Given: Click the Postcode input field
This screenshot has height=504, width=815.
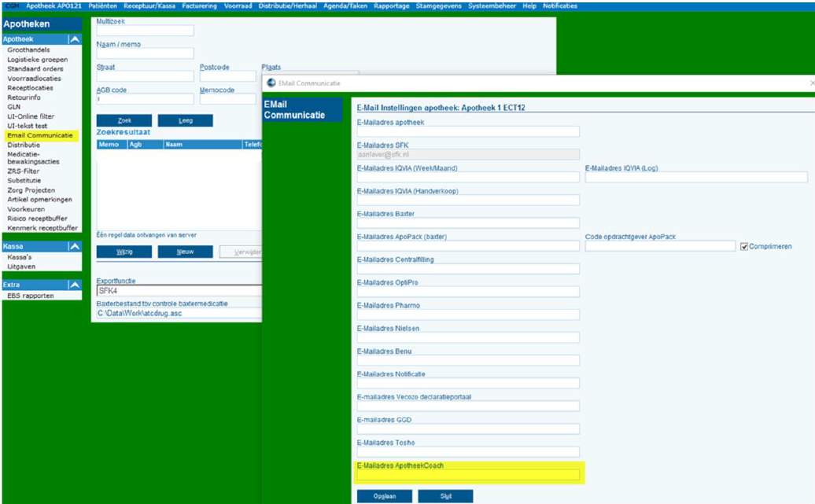Looking at the screenshot, I should [227, 76].
